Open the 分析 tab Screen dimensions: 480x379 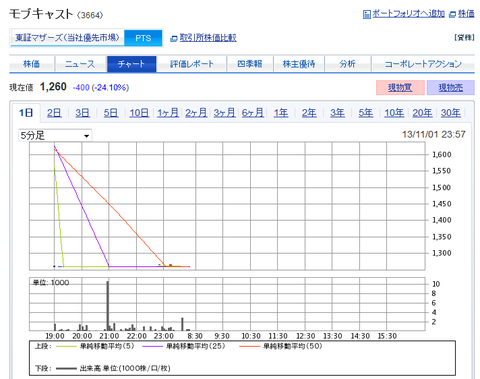tap(347, 64)
